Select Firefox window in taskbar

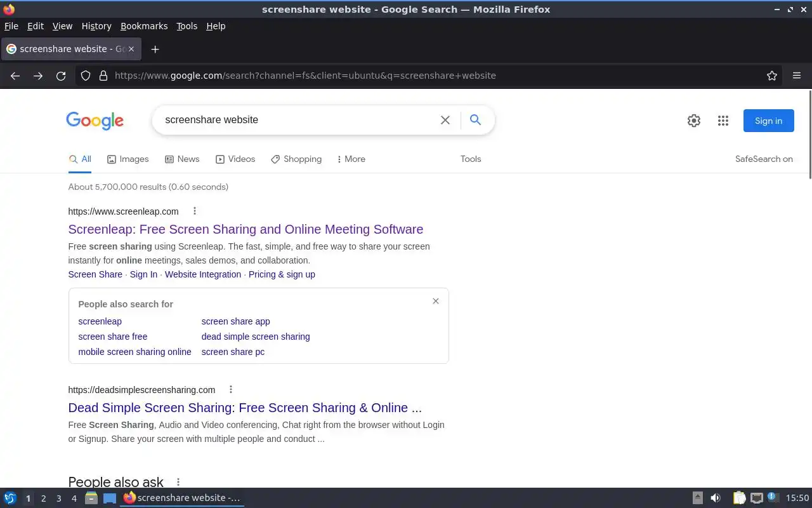(x=183, y=498)
